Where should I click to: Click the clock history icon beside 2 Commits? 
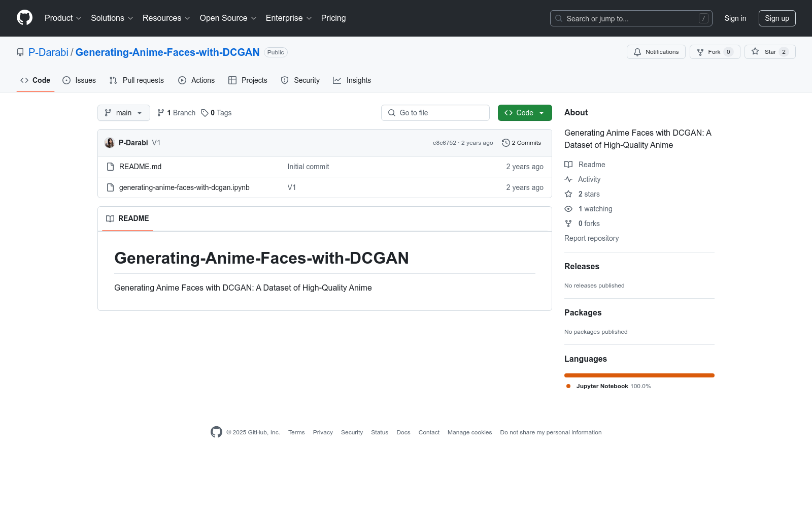[x=505, y=143]
